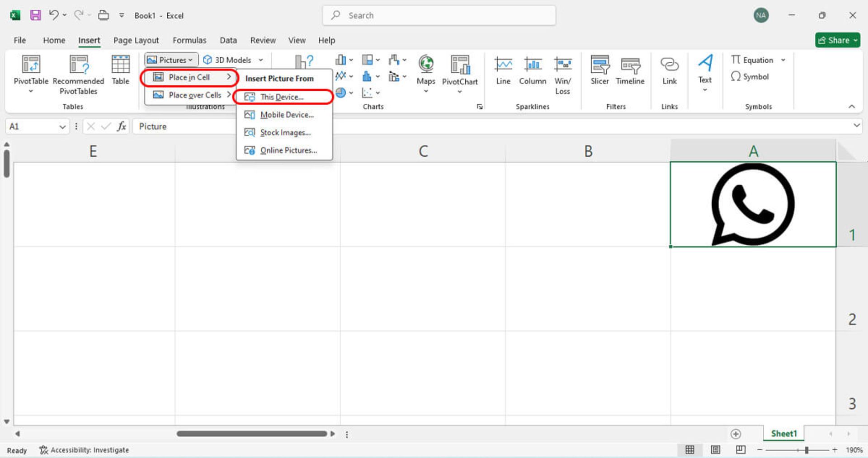This screenshot has height=458, width=868.
Task: Choose Place in Cell menu item
Action: 189,77
